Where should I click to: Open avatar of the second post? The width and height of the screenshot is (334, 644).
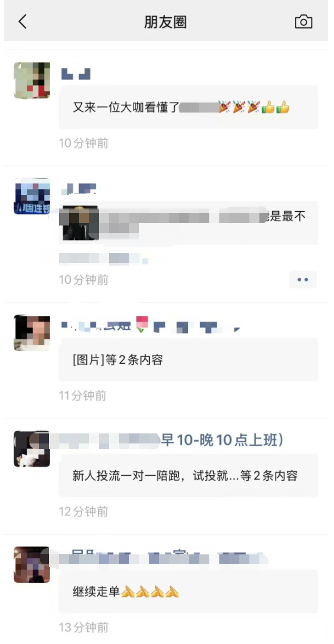pos(32,196)
